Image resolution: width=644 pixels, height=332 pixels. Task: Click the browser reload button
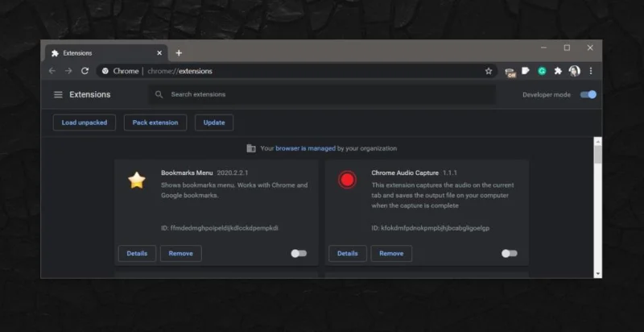pyautogui.click(x=85, y=71)
